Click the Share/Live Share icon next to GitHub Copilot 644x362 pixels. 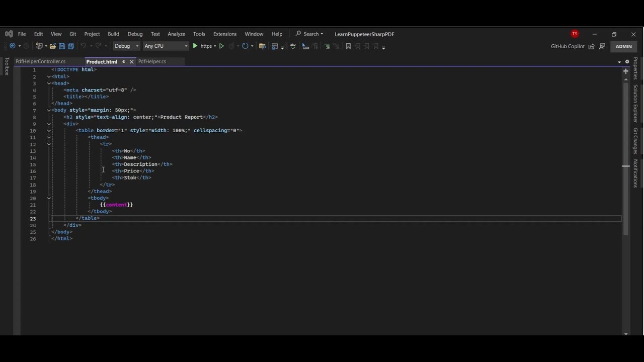(591, 46)
